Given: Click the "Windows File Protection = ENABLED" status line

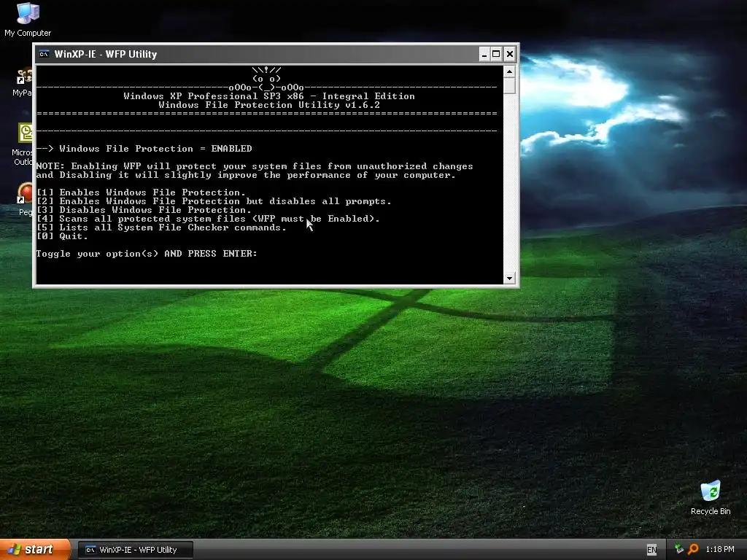Looking at the screenshot, I should [144, 149].
